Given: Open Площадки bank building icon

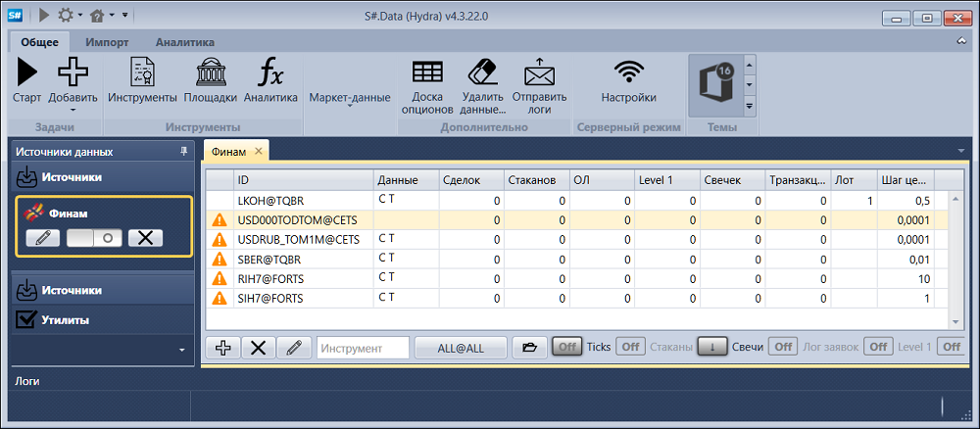Looking at the screenshot, I should 210,73.
